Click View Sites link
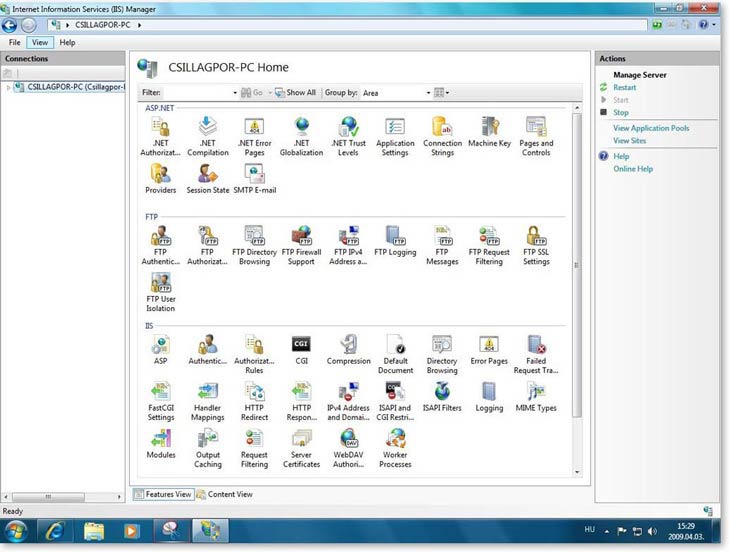The width and height of the screenshot is (730, 552). coord(629,141)
